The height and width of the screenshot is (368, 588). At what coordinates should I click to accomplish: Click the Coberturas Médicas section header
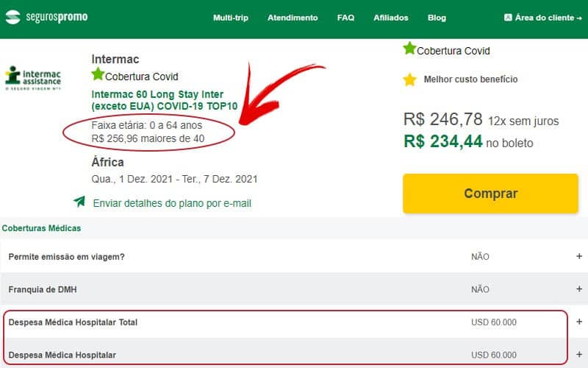[x=41, y=228]
